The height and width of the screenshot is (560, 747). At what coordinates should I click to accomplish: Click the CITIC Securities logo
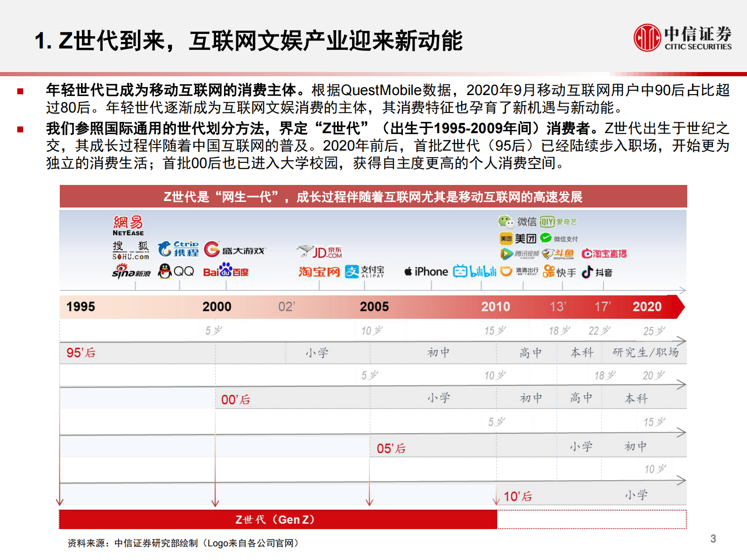[683, 38]
